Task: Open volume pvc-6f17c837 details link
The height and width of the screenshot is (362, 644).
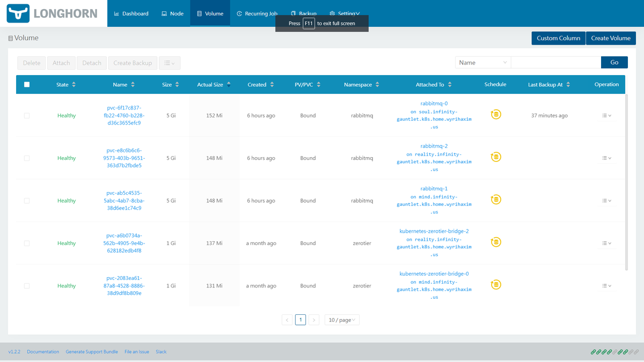Action: pos(124,115)
